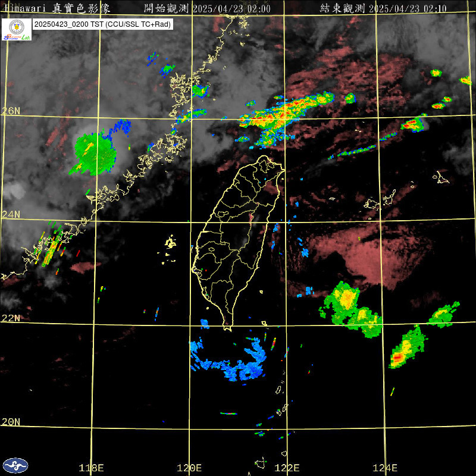Viewport: 476px width, 476px height.
Task: Click the Severe Storm Lab logo
Action: click(x=17, y=29)
